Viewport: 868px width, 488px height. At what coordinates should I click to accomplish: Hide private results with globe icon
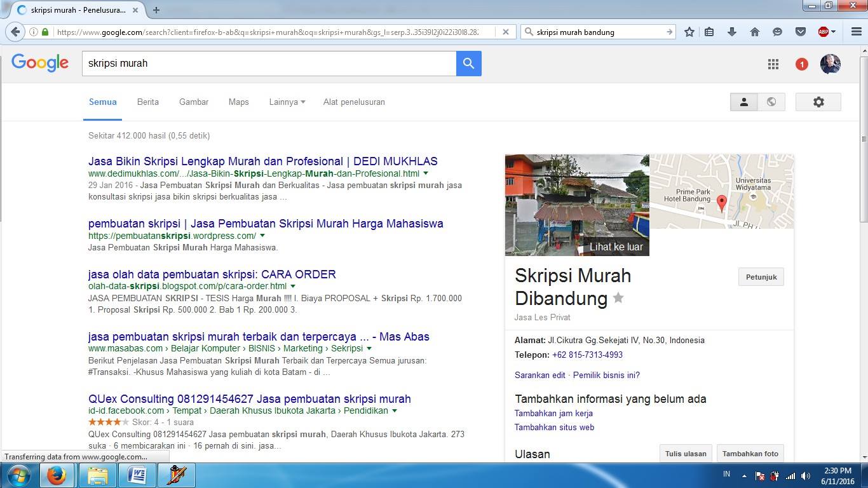(771, 102)
